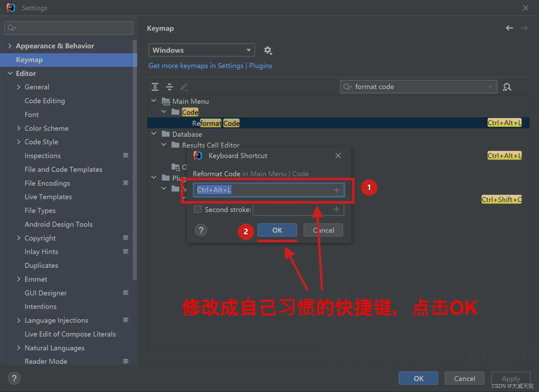The height and width of the screenshot is (392, 539).
Task: Open the keymap settings gear icon
Action: pos(267,50)
